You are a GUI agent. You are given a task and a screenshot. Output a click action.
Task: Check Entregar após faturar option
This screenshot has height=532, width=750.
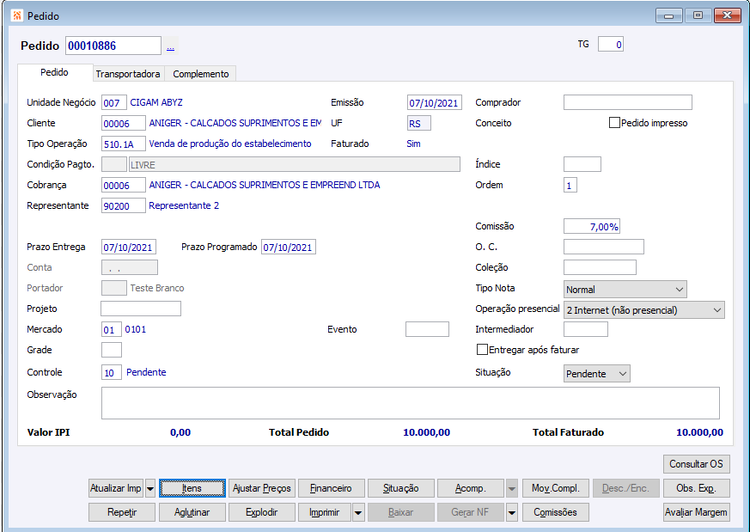[x=482, y=350]
